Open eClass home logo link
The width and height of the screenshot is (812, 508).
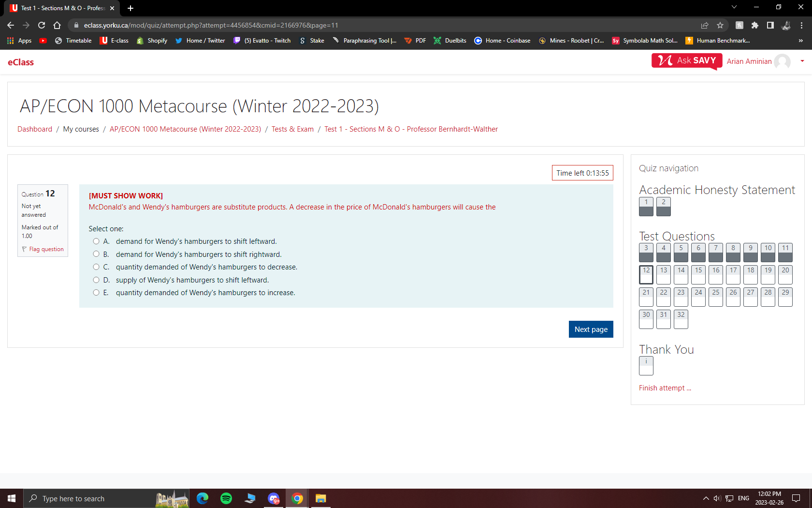pos(21,62)
